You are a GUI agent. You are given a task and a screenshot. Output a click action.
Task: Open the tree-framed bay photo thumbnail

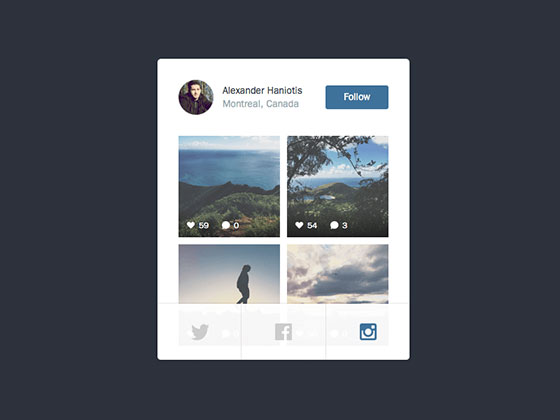[x=338, y=186]
